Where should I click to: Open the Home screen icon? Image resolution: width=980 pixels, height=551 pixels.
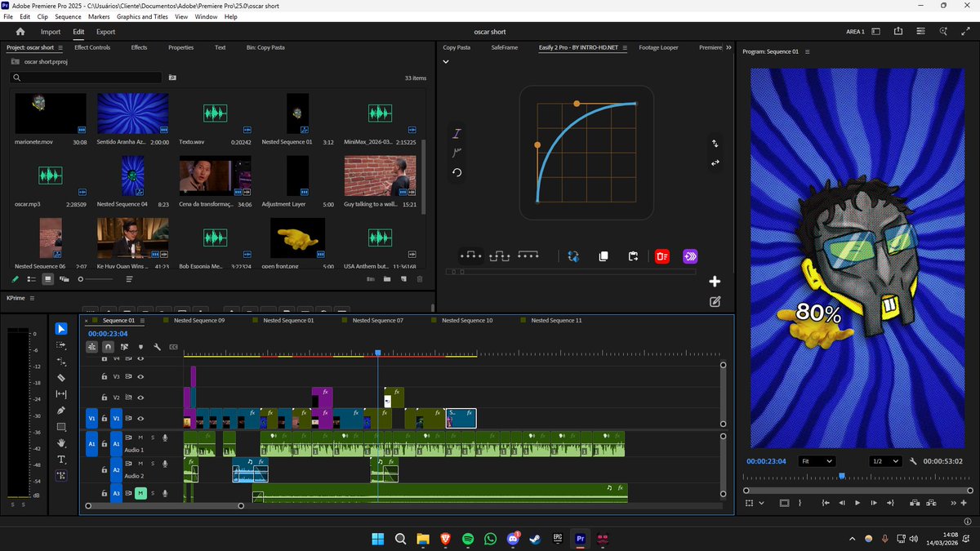(x=20, y=32)
